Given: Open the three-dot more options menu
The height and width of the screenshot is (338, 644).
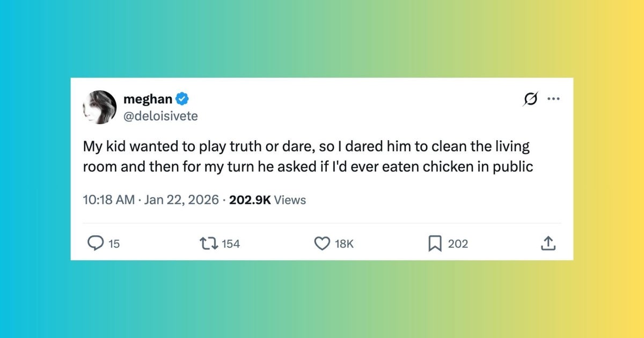Looking at the screenshot, I should tap(553, 99).
